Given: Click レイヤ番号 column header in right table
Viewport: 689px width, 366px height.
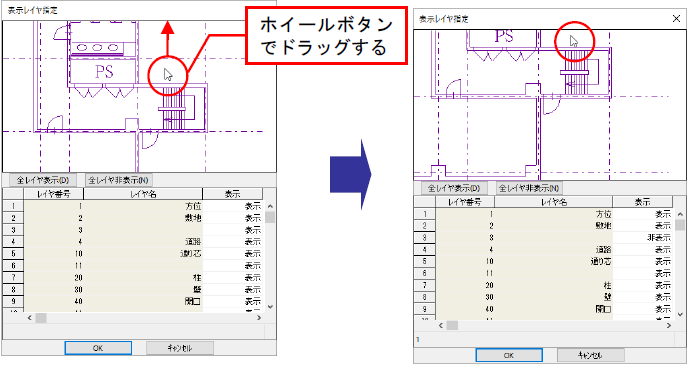Looking at the screenshot, I should click(465, 202).
